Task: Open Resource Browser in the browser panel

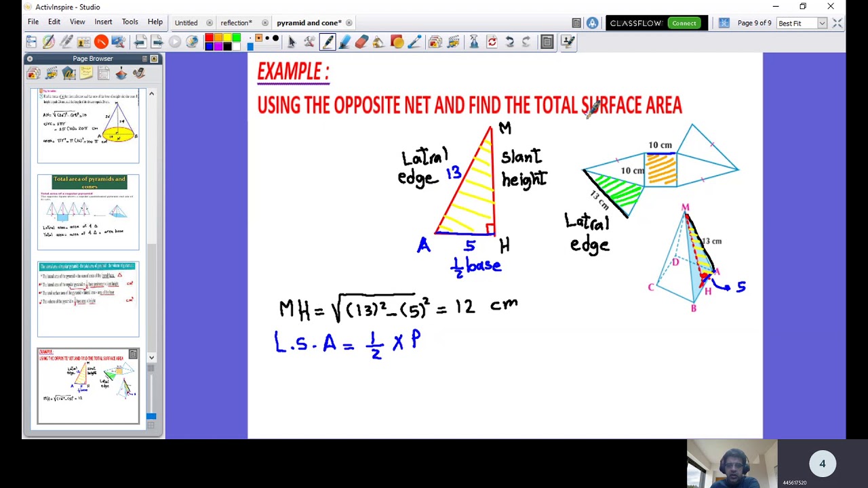Action: pyautogui.click(x=51, y=74)
